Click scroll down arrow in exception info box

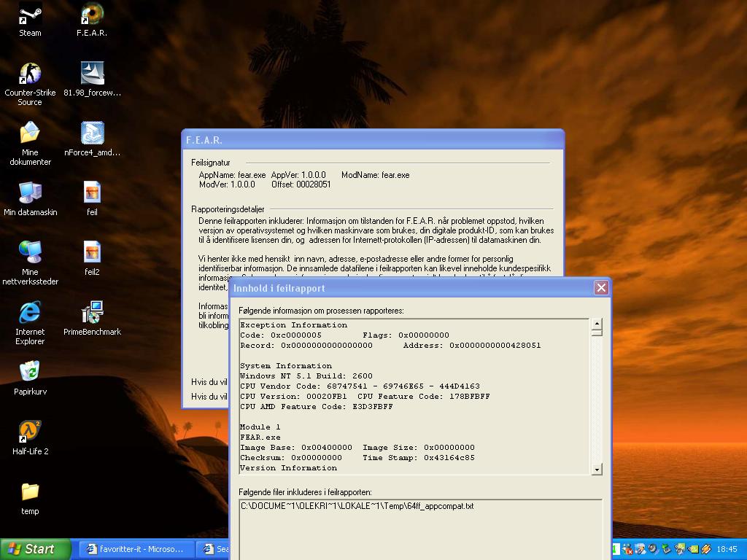pos(597,469)
